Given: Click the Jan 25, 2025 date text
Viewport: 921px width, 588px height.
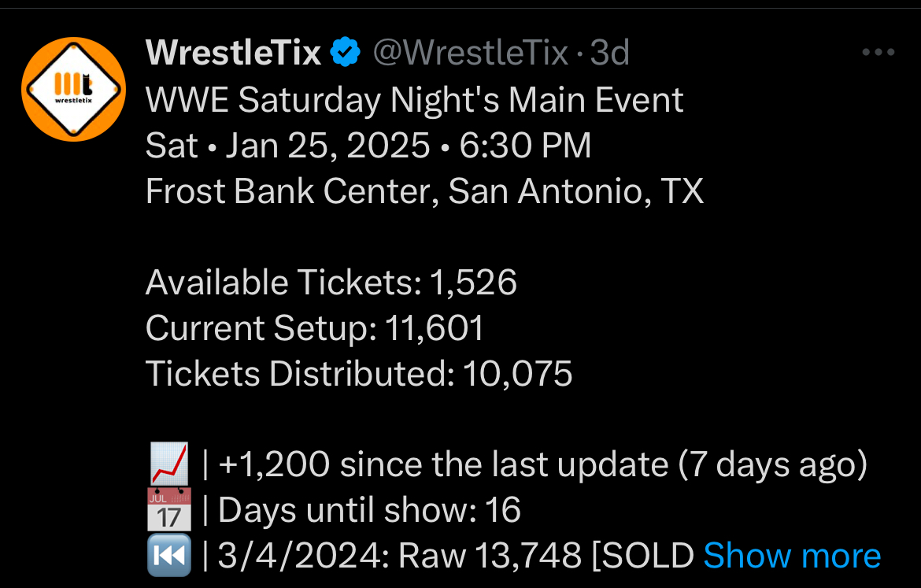Looking at the screenshot, I should (327, 146).
